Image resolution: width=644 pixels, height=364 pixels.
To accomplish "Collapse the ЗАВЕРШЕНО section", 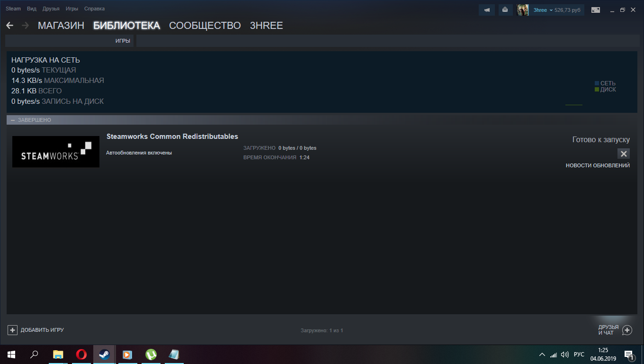I will [13, 120].
